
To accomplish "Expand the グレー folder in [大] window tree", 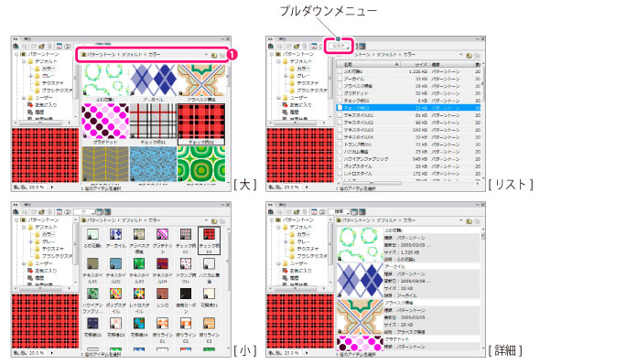I will pos(30,76).
